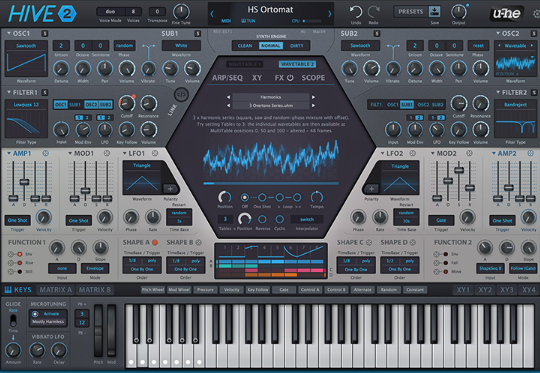Click the AMP2 lock icon
Image resolution: width=540 pixels, height=373 pixels.
(530, 153)
